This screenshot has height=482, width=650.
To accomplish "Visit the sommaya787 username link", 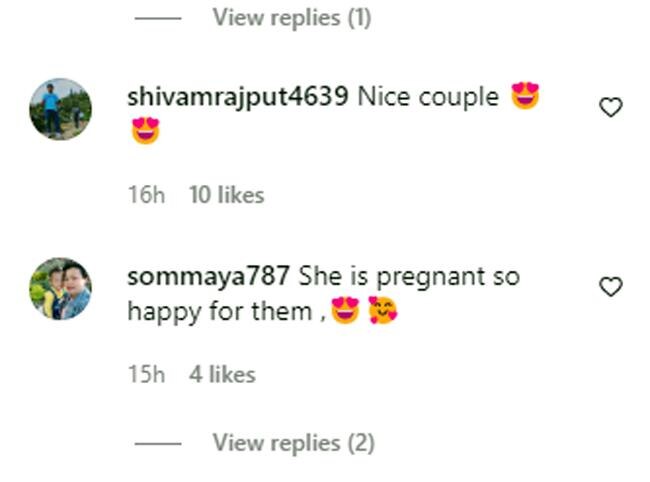I will pos(208,276).
